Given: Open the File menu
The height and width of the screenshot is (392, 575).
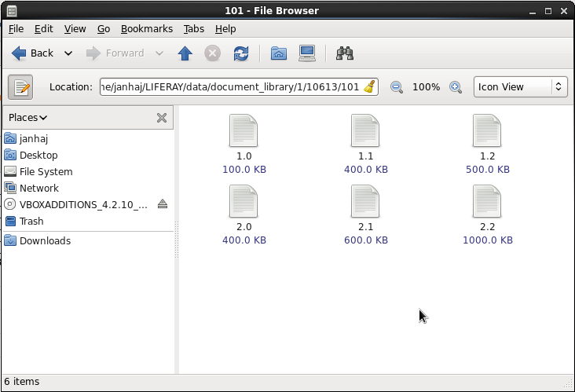Looking at the screenshot, I should (x=16, y=29).
